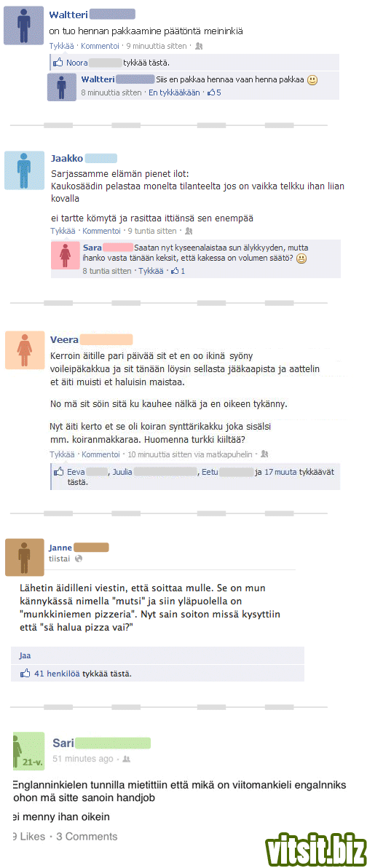
Task: Click Tykkää on Sara's comment
Action: coord(151,271)
